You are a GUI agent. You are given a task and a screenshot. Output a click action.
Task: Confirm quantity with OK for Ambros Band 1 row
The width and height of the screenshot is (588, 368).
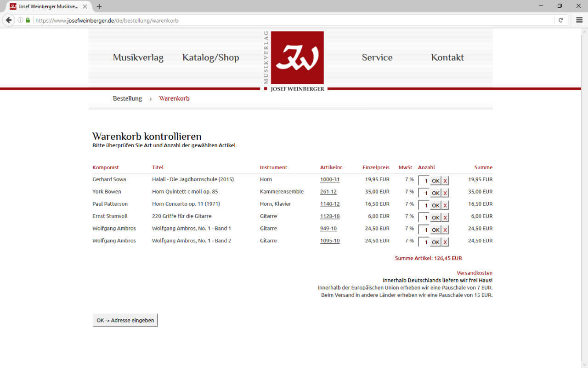[435, 230]
